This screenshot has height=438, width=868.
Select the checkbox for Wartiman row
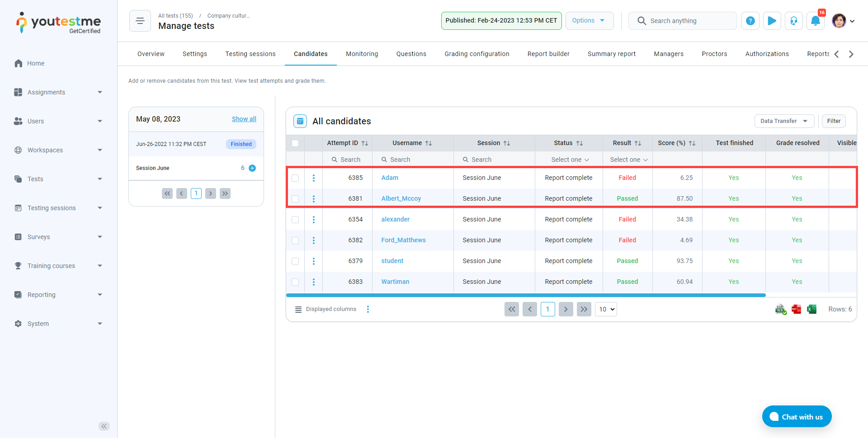click(295, 282)
